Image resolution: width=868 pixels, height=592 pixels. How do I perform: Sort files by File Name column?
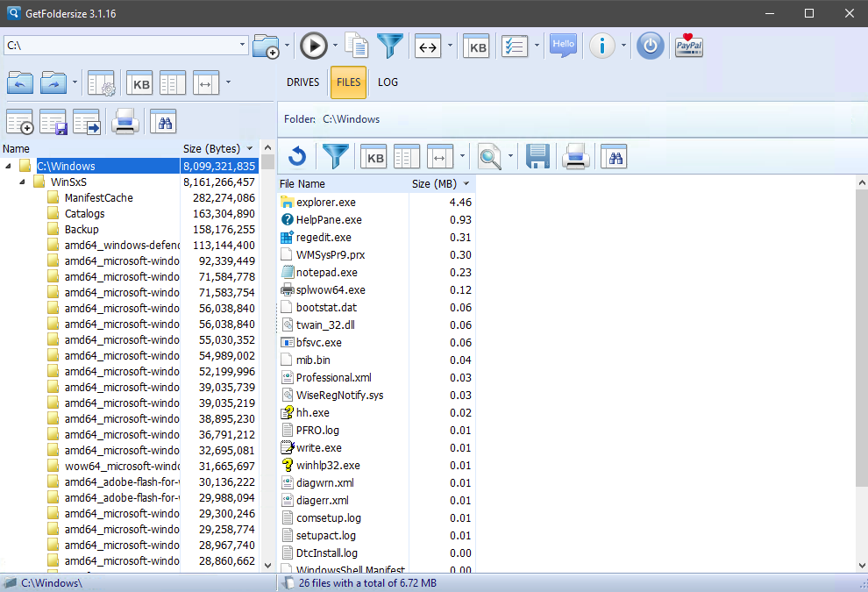pos(343,184)
